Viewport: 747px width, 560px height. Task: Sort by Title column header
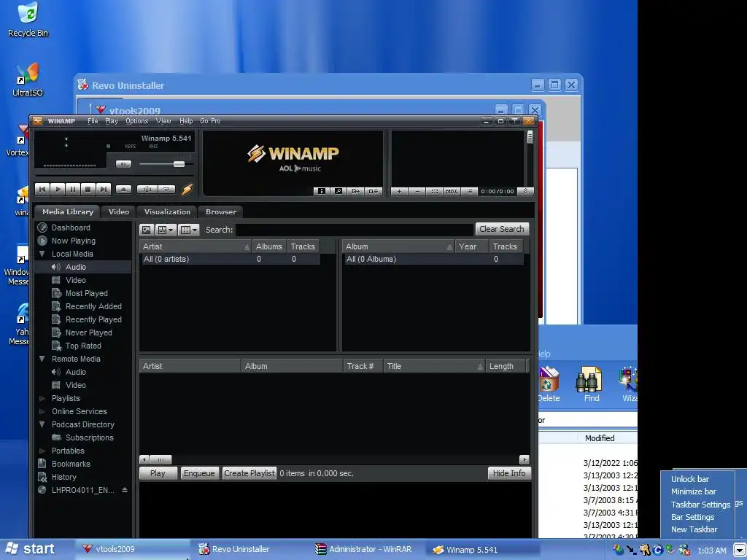tap(434, 366)
